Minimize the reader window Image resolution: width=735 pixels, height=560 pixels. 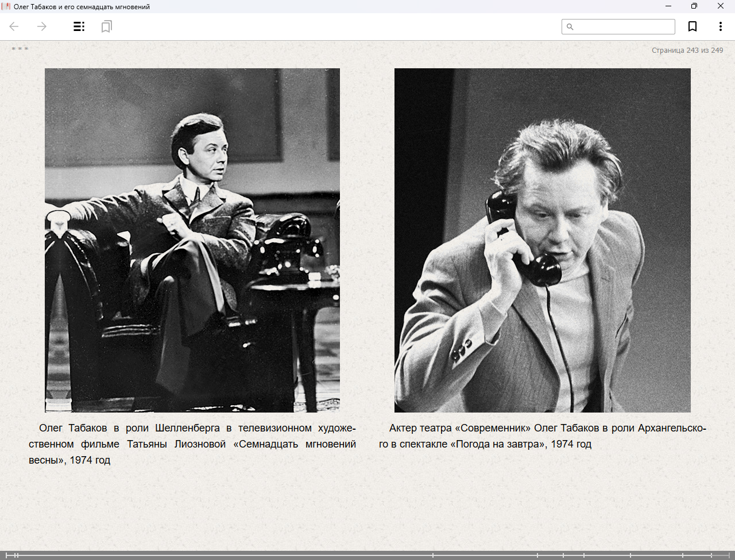[x=668, y=6]
